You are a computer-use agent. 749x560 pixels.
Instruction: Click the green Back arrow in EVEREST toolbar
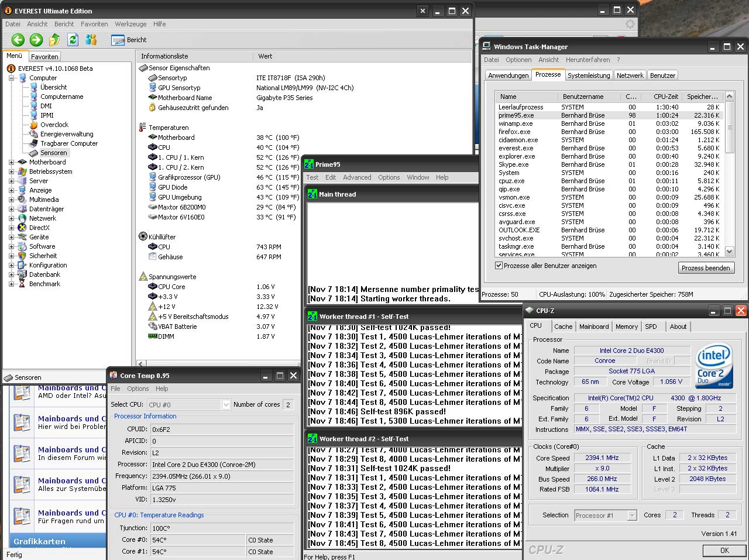[x=18, y=40]
